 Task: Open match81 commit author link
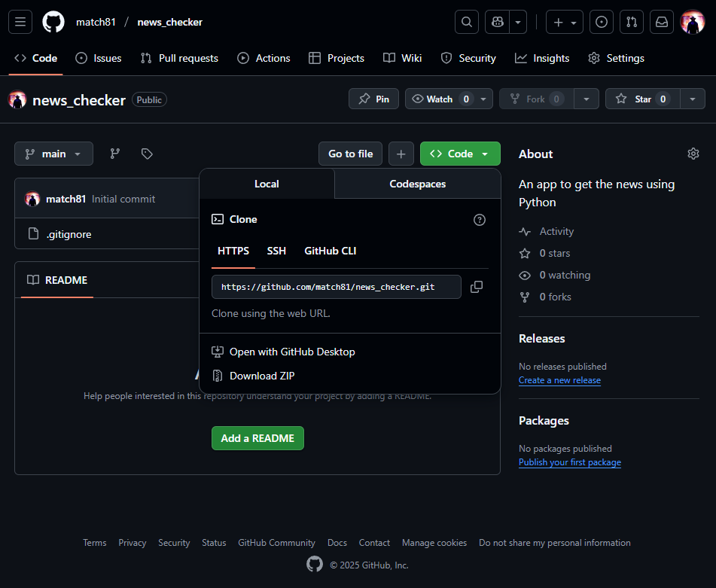(x=66, y=199)
